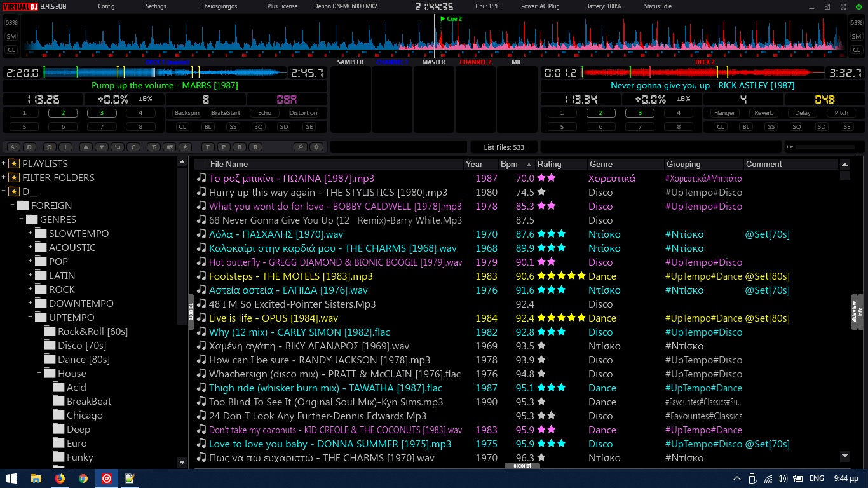
Task: Click the prelisten play icon beside List Files
Action: (x=790, y=147)
